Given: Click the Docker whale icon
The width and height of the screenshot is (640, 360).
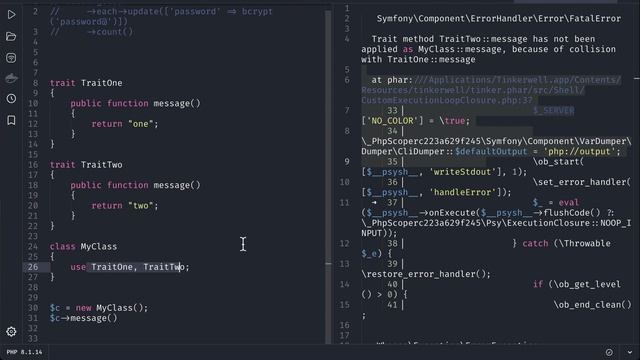Looking at the screenshot, I should tap(11, 78).
